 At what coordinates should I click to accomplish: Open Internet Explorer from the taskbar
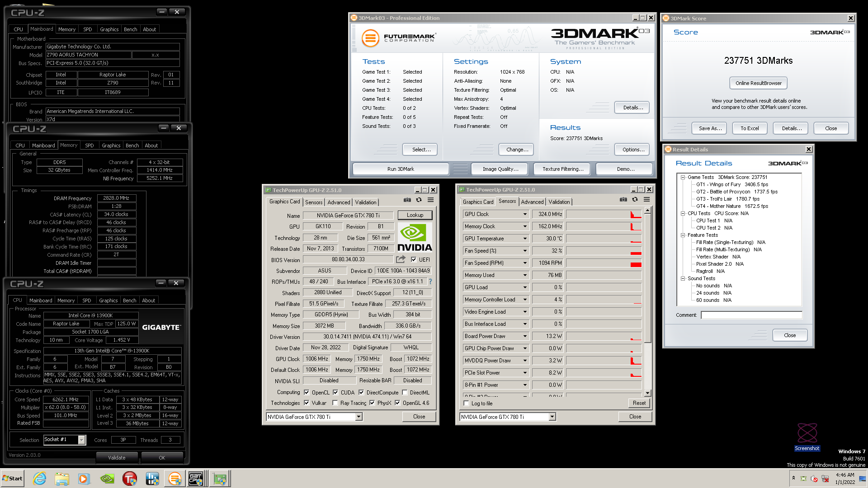tap(40, 479)
